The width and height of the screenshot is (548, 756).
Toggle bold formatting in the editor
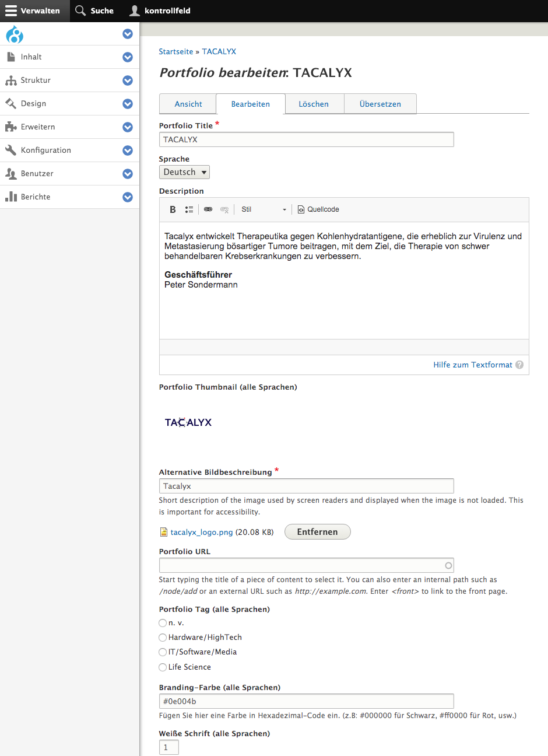173,209
